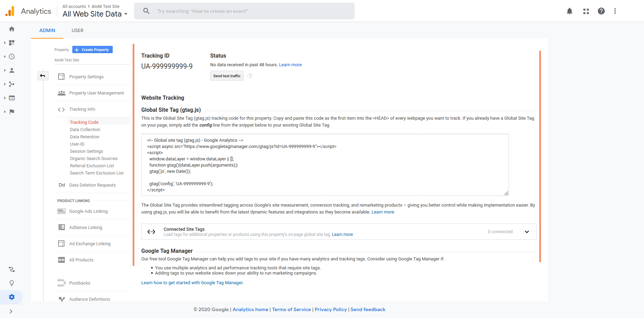The width and height of the screenshot is (644, 318).
Task: Click the All accounts breadcrumb
Action: 74,7
